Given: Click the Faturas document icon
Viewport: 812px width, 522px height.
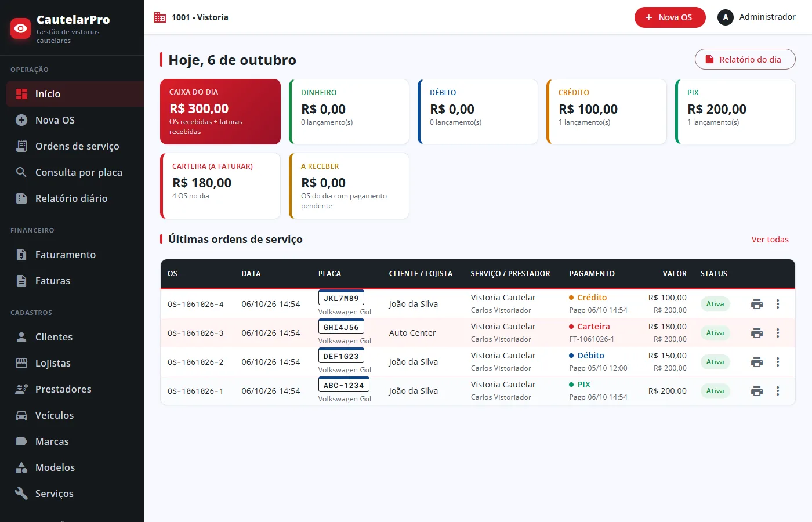Looking at the screenshot, I should pyautogui.click(x=21, y=281).
